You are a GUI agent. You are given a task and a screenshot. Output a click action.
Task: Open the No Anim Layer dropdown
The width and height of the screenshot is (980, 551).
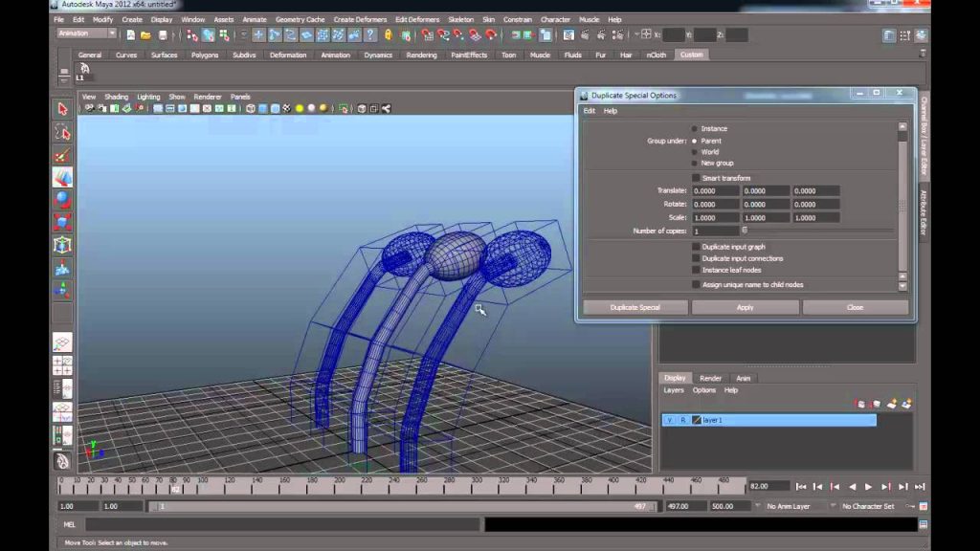[790, 506]
